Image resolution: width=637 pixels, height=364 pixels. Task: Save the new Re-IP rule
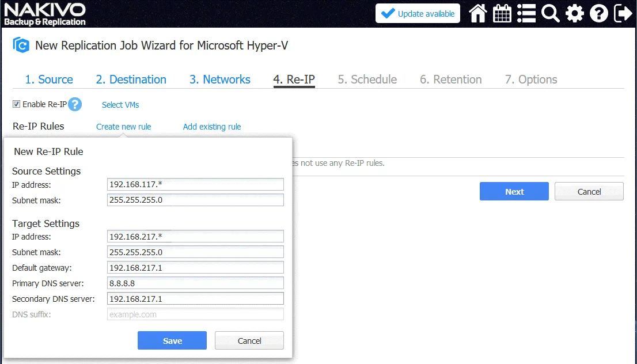[172, 340]
